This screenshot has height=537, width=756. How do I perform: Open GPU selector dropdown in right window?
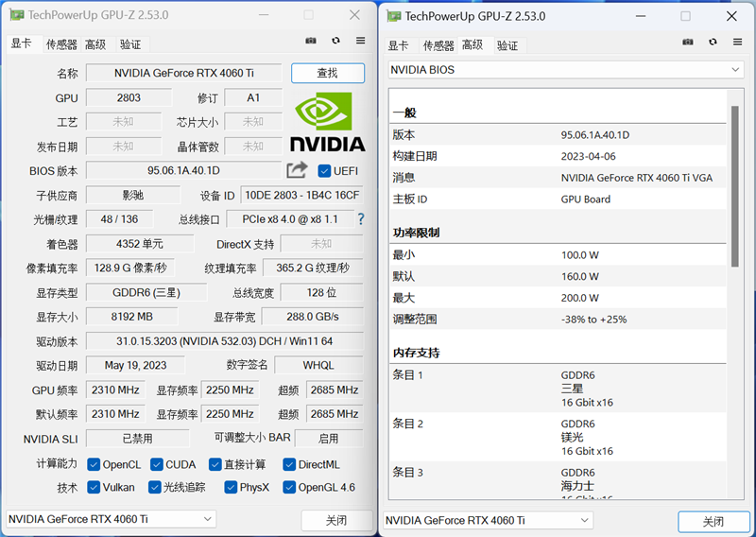pos(488,521)
